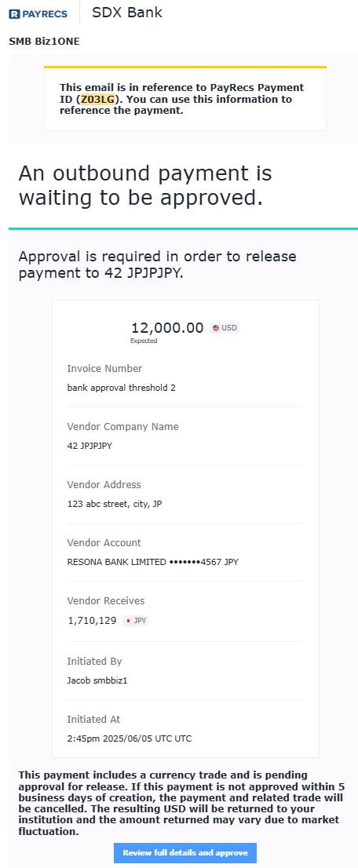Click the SMB Biz1ONE account name
This screenshot has height=868, width=358.
click(x=44, y=41)
